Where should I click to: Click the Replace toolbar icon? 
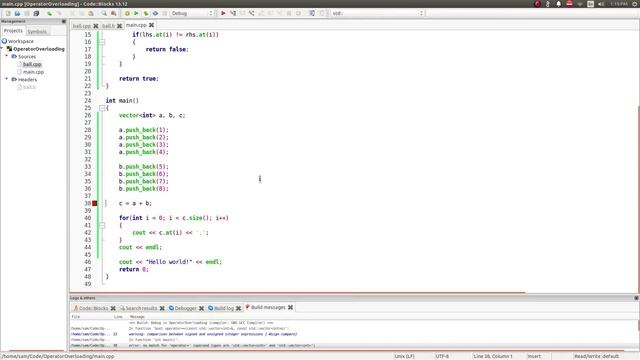(114, 13)
